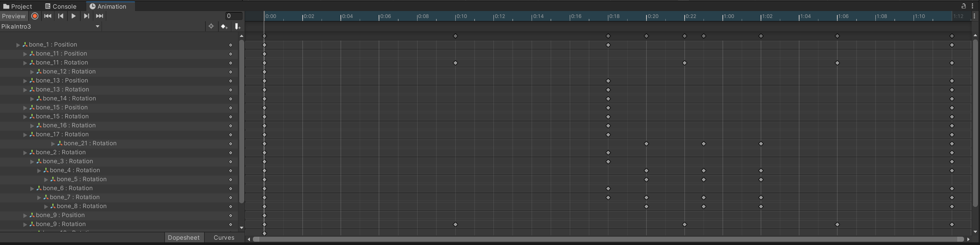The width and height of the screenshot is (980, 245).
Task: Click keyframe diamond icon for bone_9 : Rotation
Action: click(231, 224)
